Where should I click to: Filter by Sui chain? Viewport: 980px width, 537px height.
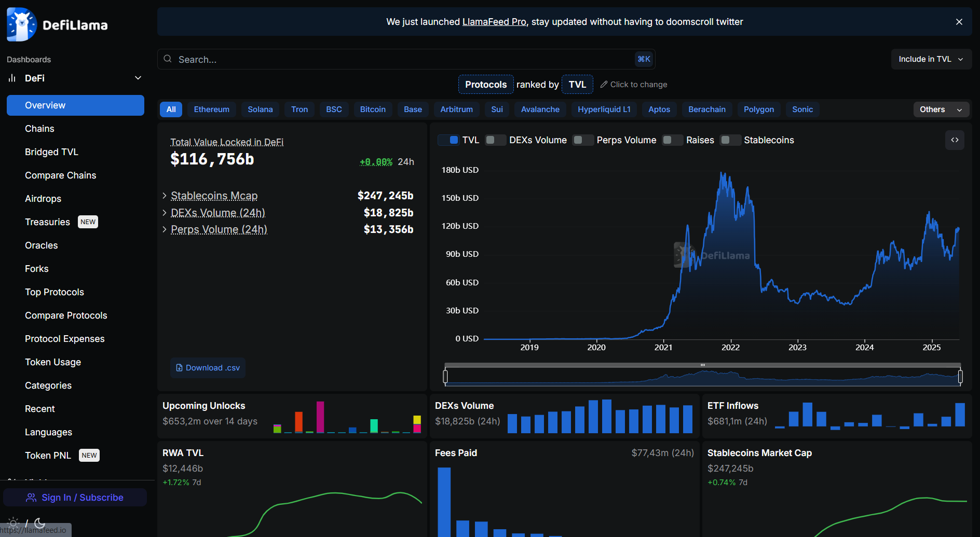(x=497, y=109)
